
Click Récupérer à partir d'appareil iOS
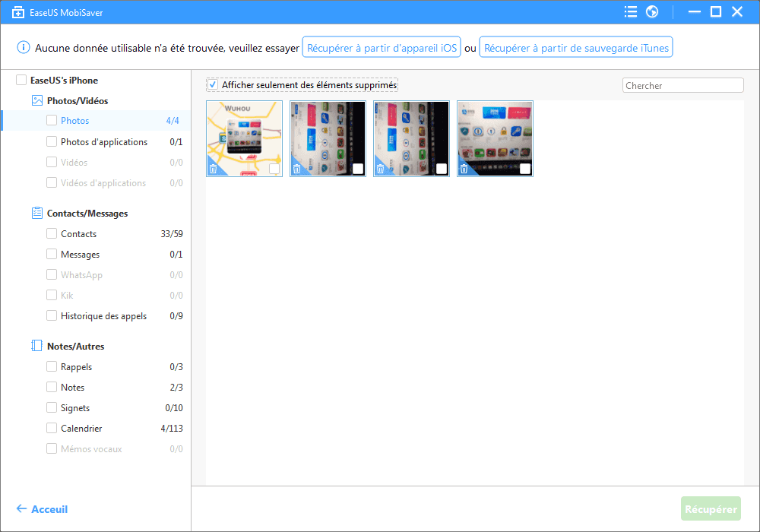coord(382,48)
